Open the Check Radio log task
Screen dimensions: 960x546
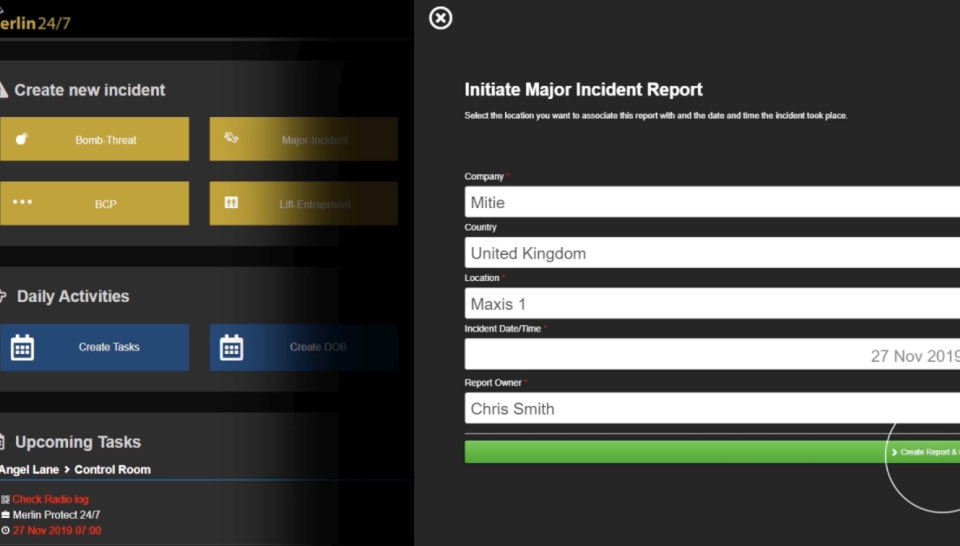(50, 499)
